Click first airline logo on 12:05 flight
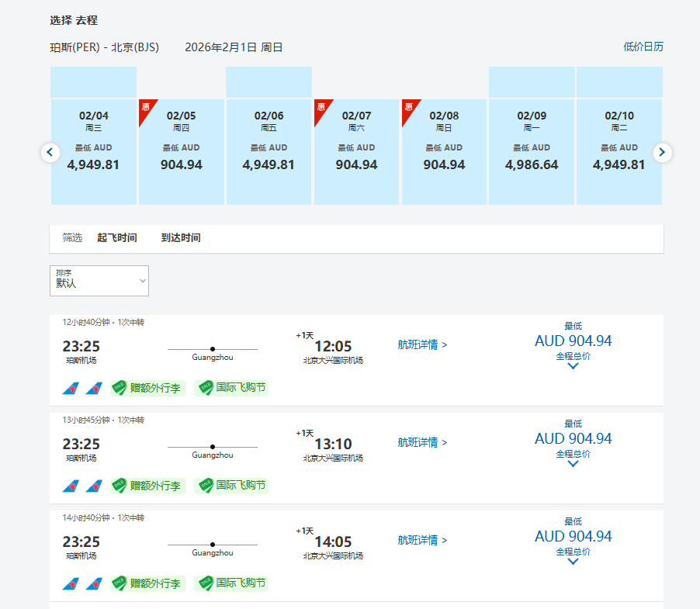The width and height of the screenshot is (700, 609). click(x=71, y=387)
